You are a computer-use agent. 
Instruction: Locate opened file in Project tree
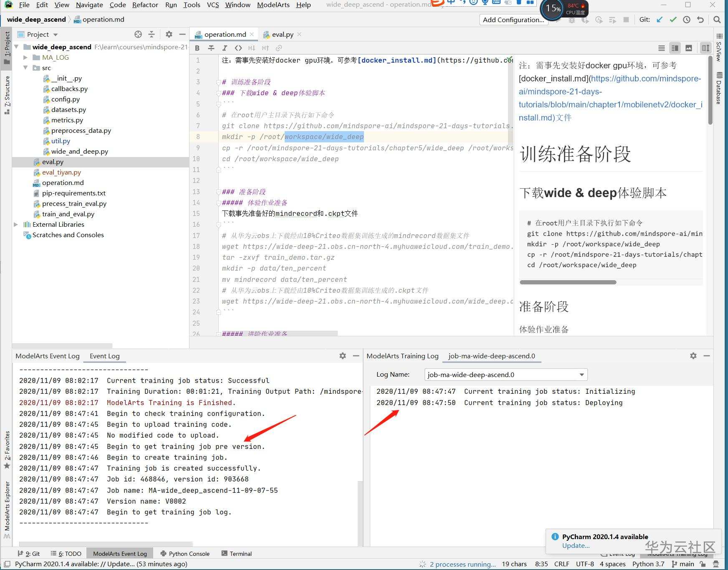pos(138,34)
